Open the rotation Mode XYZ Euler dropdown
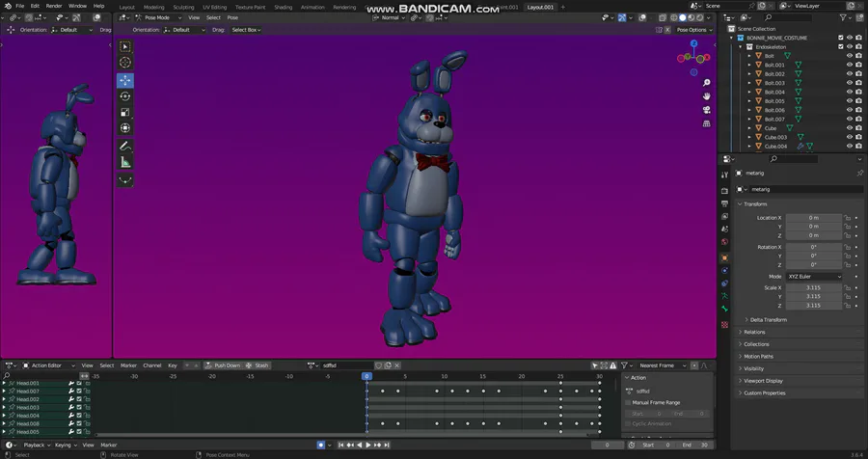The height and width of the screenshot is (459, 868). 813,277
